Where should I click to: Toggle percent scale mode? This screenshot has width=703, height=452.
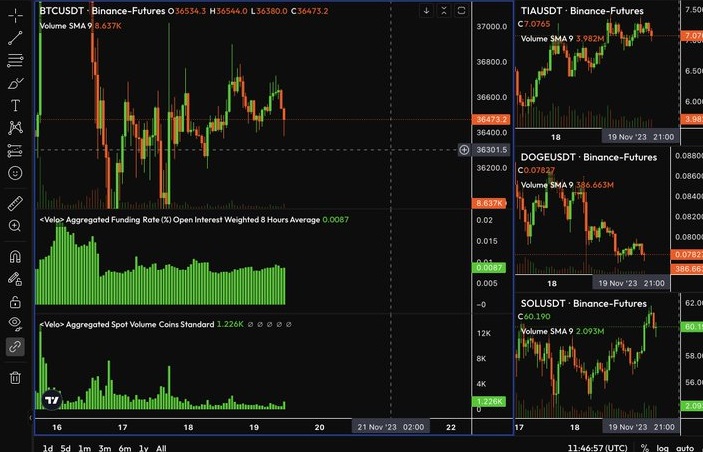click(645, 448)
